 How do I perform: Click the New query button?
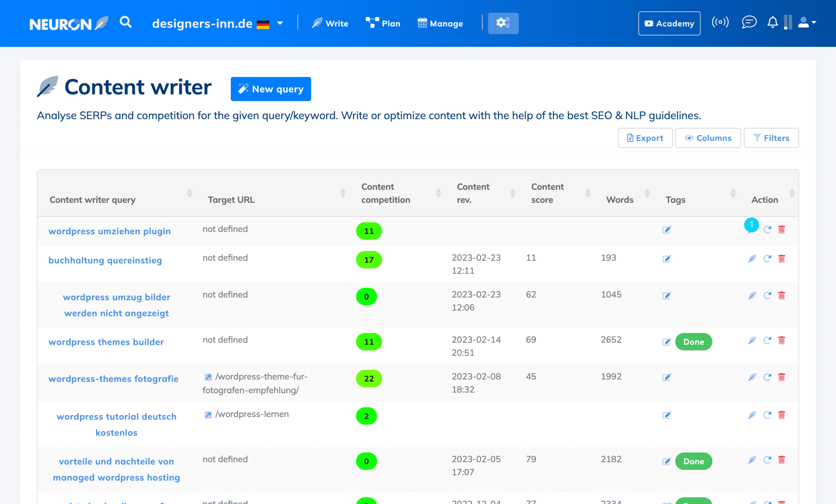click(x=271, y=89)
